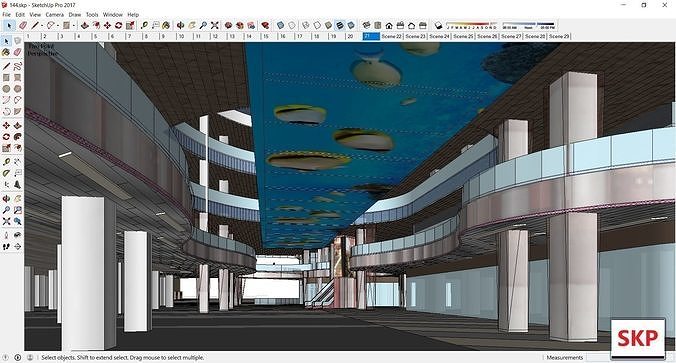
Task: Activate the Offset tool in top toolbar
Action: [96, 25]
